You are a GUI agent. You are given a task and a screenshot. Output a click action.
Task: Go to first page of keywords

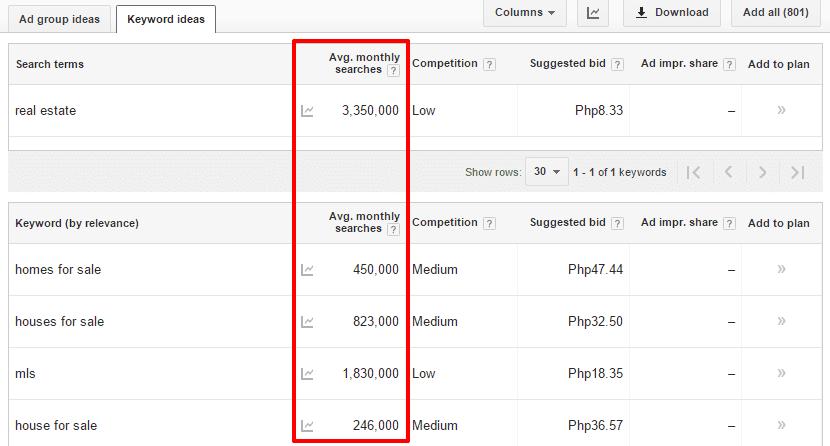[x=693, y=172]
